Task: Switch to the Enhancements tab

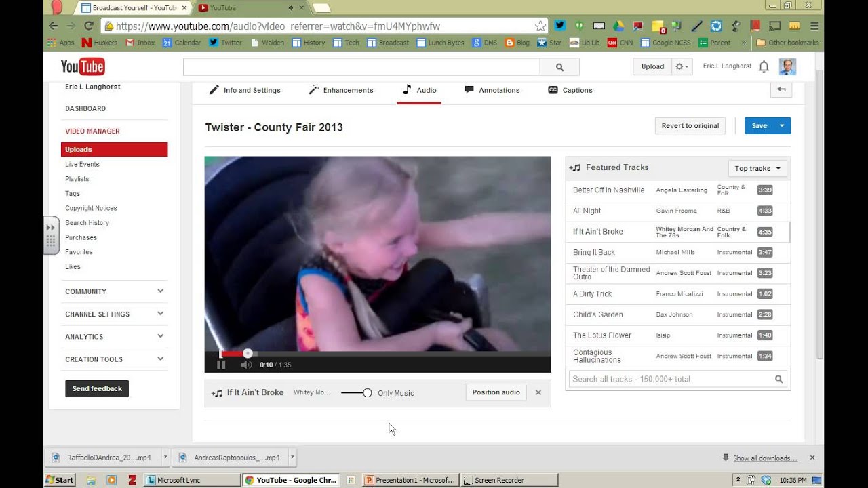Action: (341, 90)
